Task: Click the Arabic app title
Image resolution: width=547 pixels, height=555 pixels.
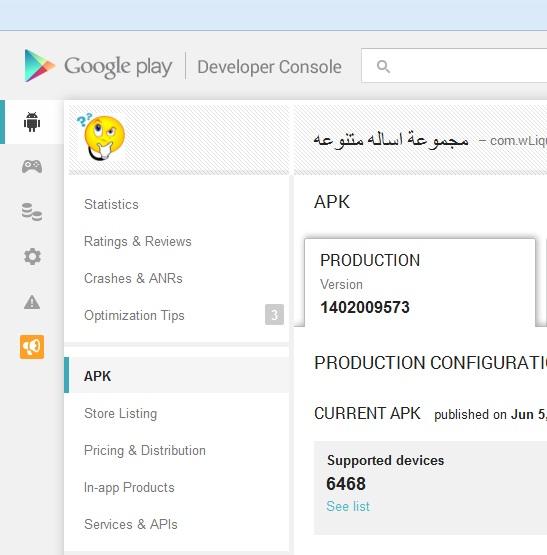Action: click(391, 140)
